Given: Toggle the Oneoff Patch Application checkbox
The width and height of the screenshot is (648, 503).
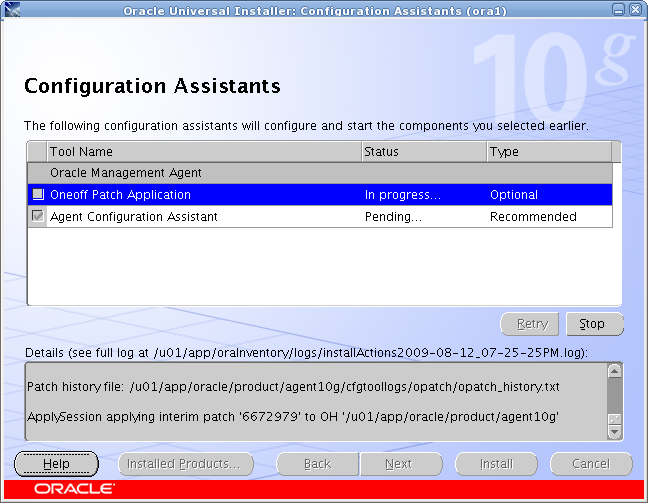Looking at the screenshot, I should pyautogui.click(x=38, y=194).
